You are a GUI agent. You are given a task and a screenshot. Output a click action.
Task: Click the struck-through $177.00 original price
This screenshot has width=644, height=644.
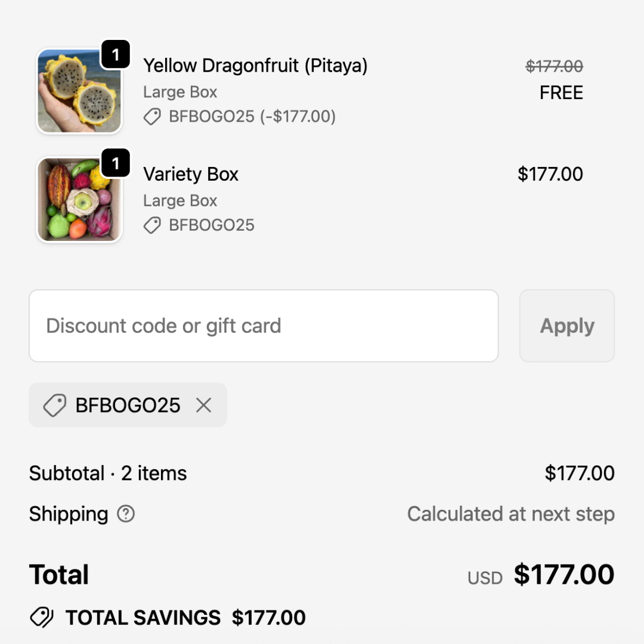554,66
